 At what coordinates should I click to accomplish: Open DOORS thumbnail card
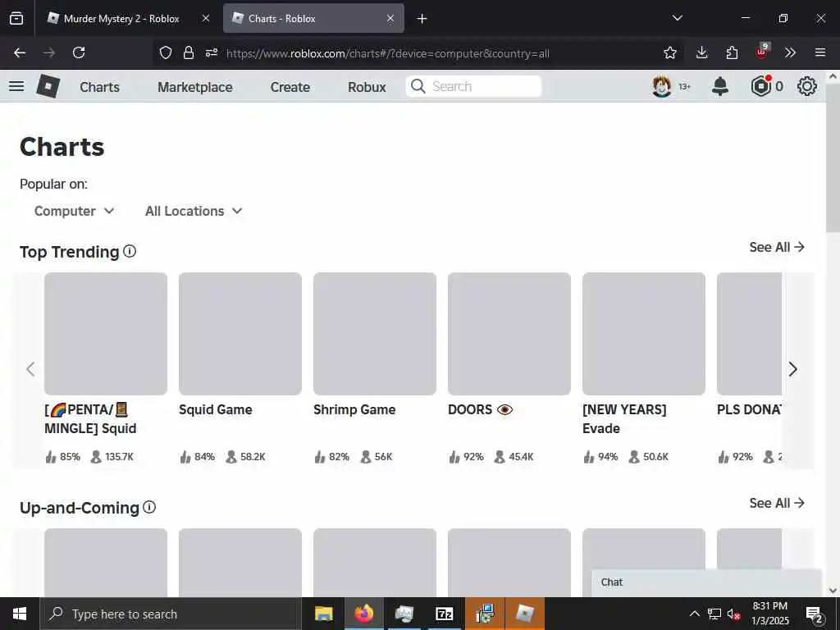pyautogui.click(x=509, y=334)
